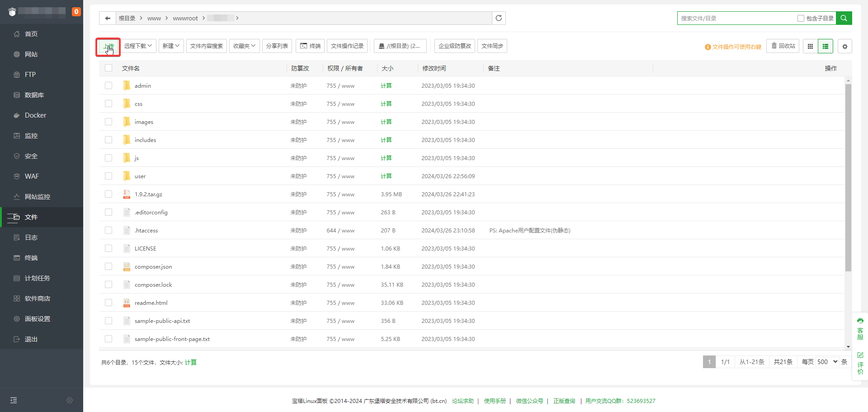Screen dimensions: 868x412
Task: Expand the New (新建) dropdown
Action: [x=171, y=46]
